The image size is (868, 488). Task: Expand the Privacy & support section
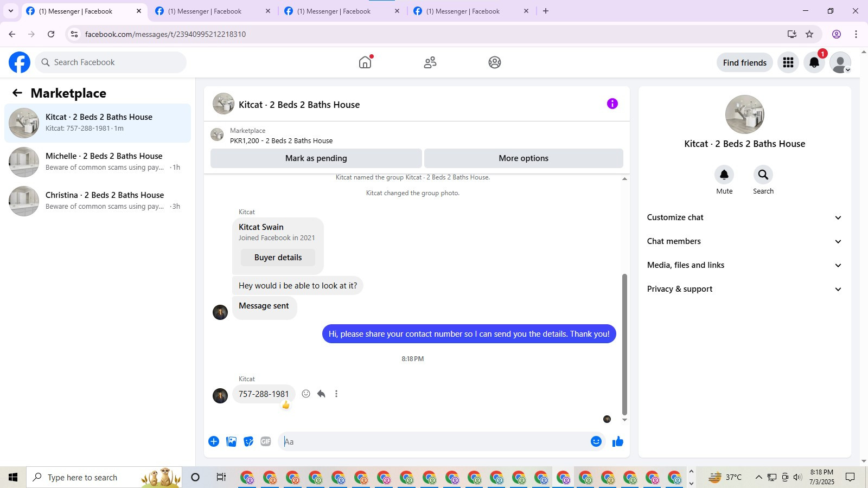pyautogui.click(x=745, y=289)
